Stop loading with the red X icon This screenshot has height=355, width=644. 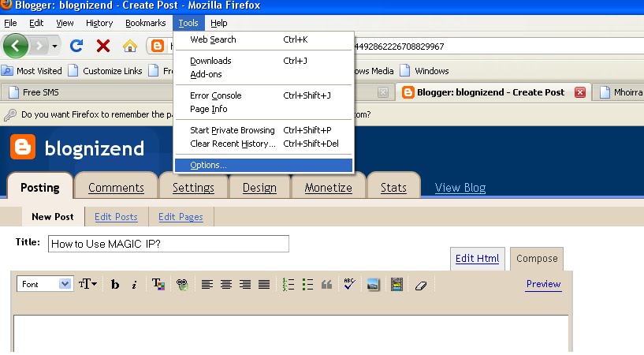103,46
